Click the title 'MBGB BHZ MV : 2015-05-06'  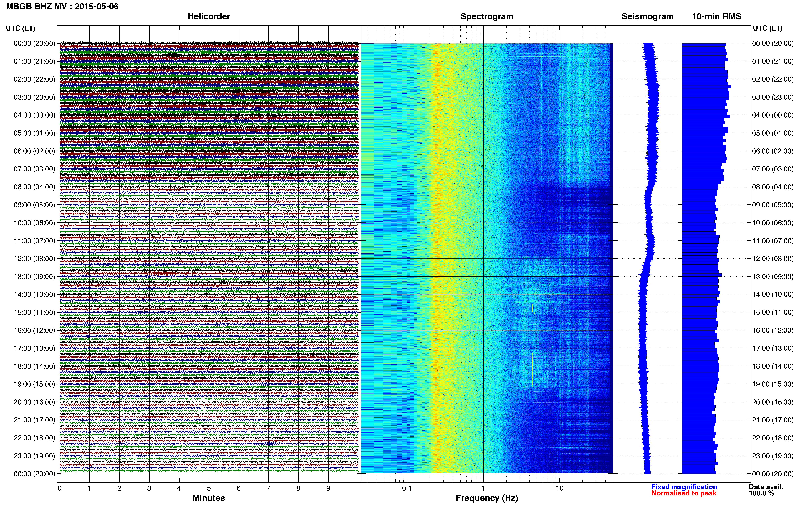[x=62, y=6]
